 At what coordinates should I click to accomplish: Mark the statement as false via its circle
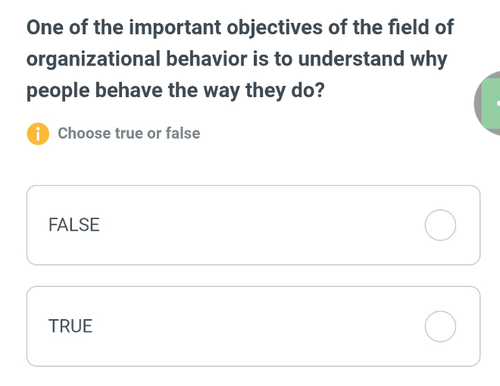pos(440,225)
